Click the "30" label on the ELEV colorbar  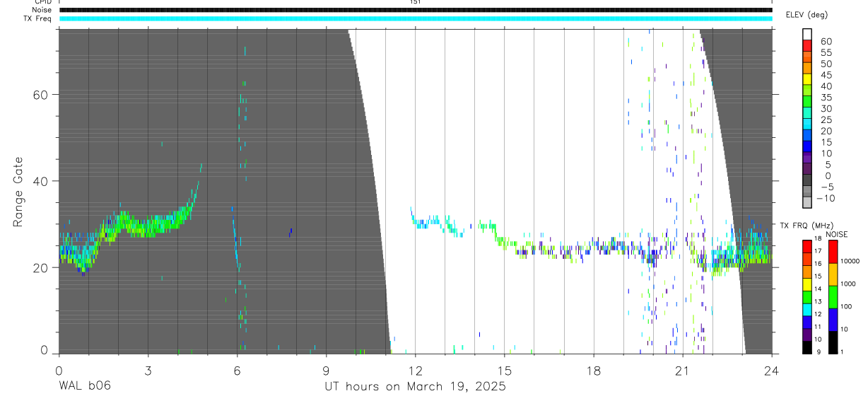click(x=826, y=109)
